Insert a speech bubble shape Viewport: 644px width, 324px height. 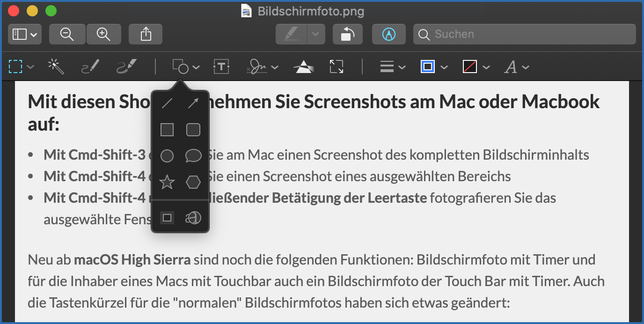click(x=193, y=155)
